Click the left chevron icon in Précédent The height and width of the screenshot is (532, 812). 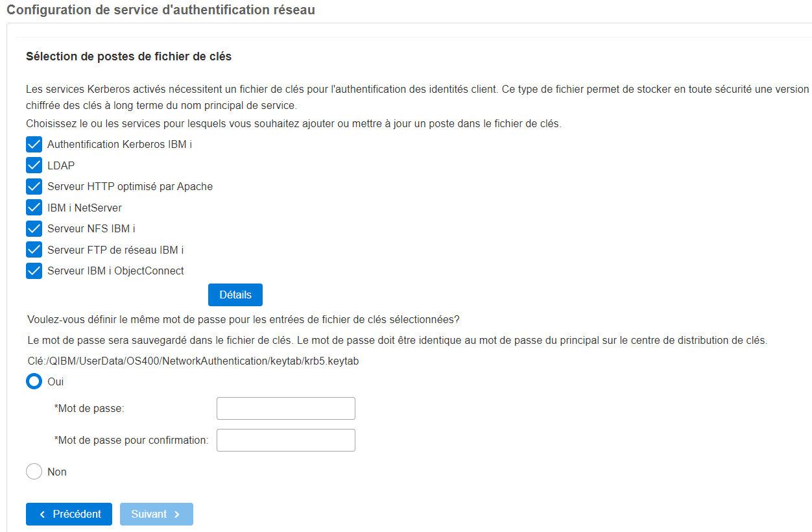tap(43, 514)
